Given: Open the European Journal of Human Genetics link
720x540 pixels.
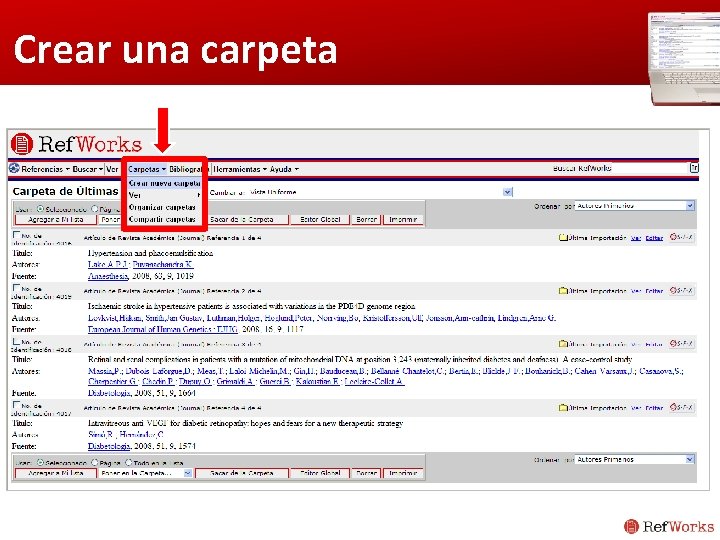Looking at the screenshot, I should coord(163,329).
